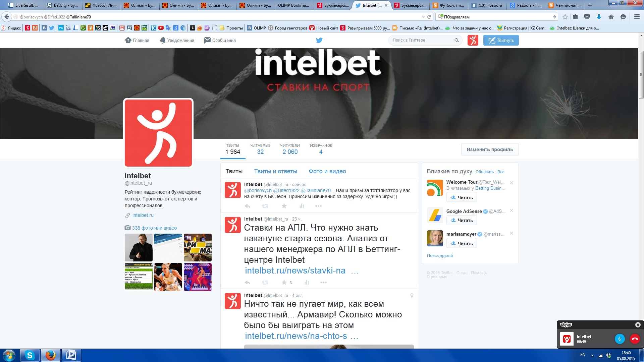Viewport: 644px width, 362px height.
Task: Favorite the star on the АПЛ tweet
Action: [x=284, y=283]
